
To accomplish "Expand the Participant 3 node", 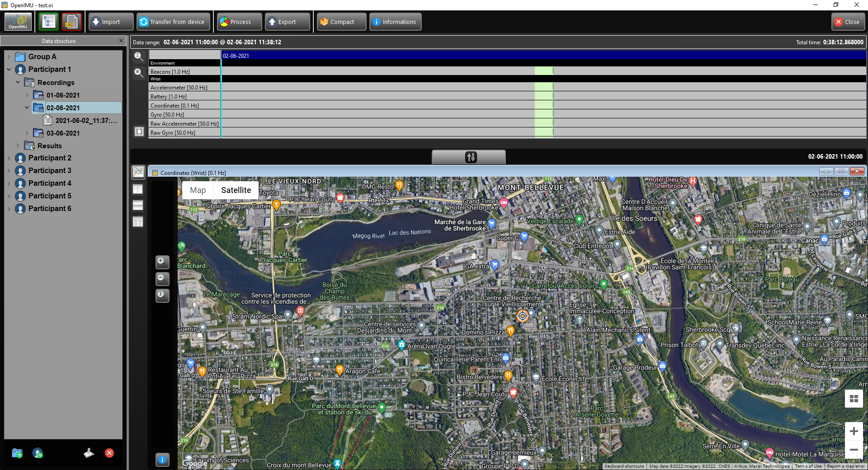I will [x=9, y=171].
